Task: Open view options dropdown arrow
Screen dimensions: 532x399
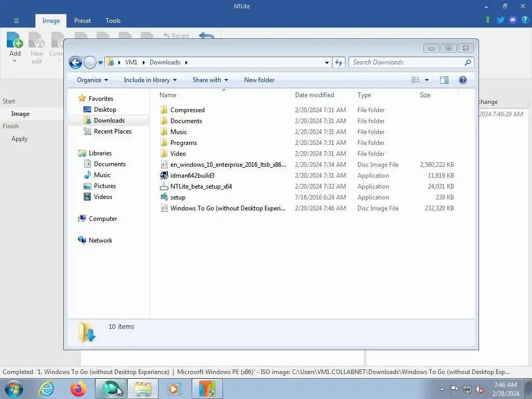Action: tap(427, 79)
